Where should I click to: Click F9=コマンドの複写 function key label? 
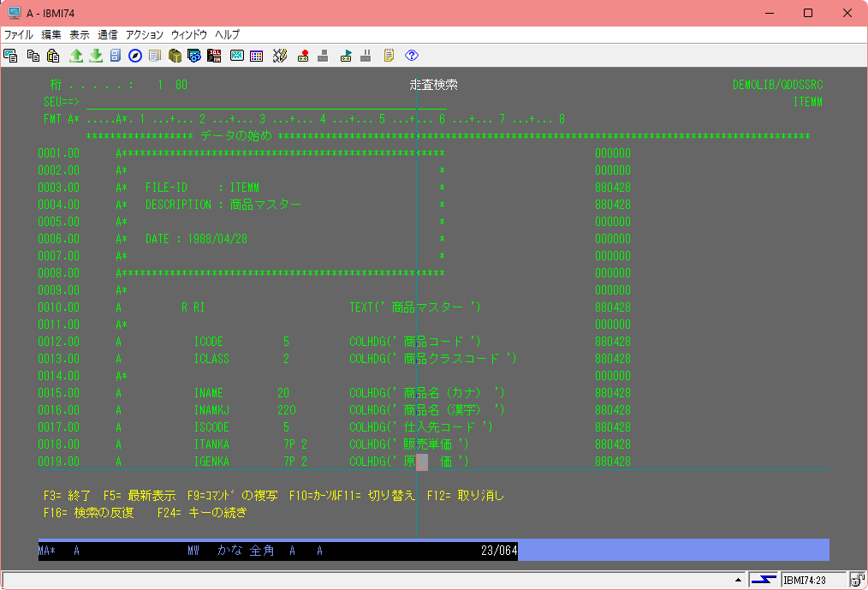pyautogui.click(x=233, y=496)
